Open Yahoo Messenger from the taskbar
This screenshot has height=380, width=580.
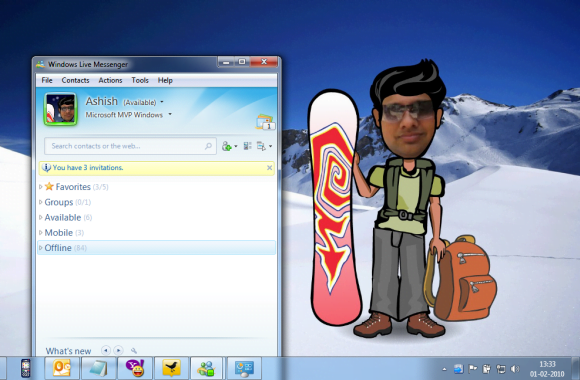click(x=135, y=368)
